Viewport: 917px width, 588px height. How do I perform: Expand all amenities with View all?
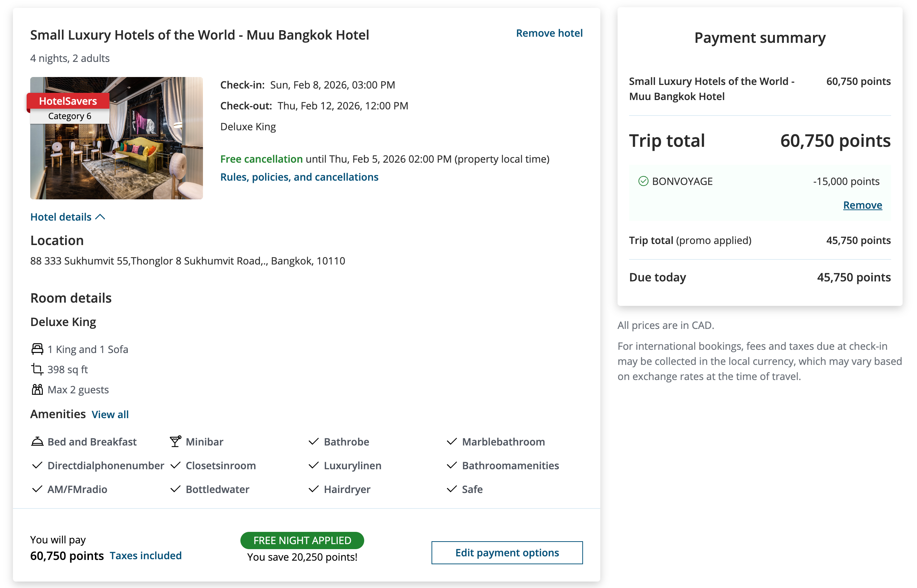(110, 414)
